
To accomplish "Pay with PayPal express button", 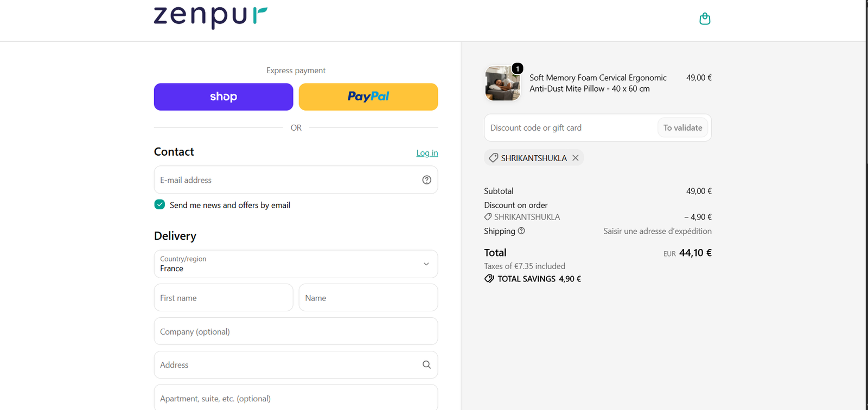I will [x=368, y=97].
